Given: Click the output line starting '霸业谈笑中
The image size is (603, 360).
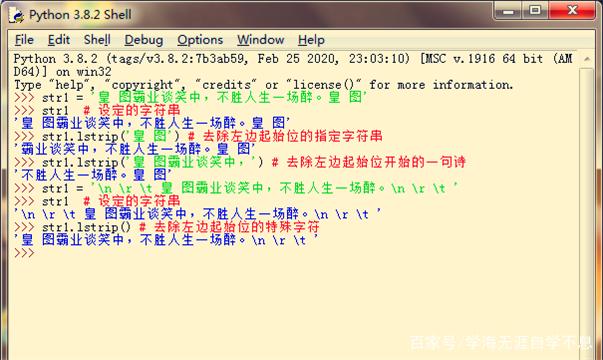Looking at the screenshot, I should coord(134,149).
